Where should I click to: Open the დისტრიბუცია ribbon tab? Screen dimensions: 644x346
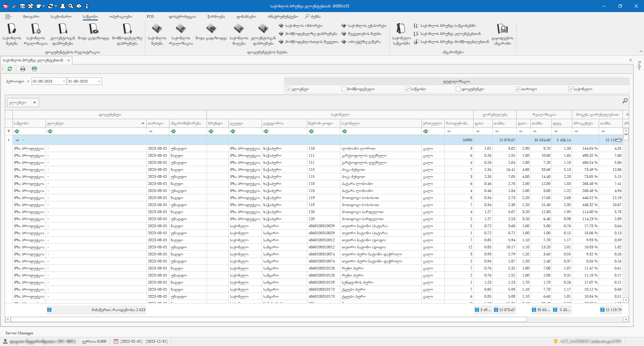182,16
